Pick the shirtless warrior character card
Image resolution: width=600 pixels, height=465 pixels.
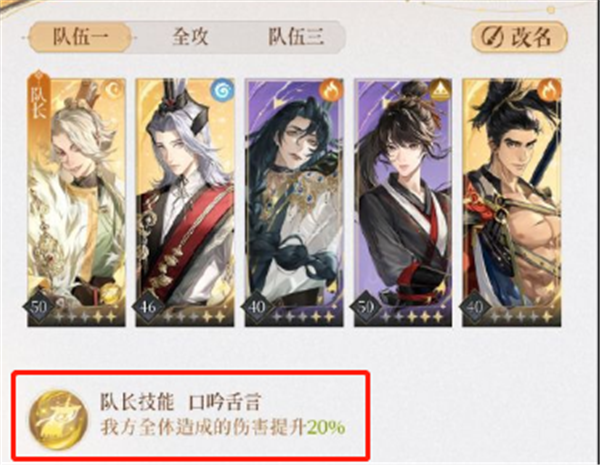pyautogui.click(x=512, y=202)
